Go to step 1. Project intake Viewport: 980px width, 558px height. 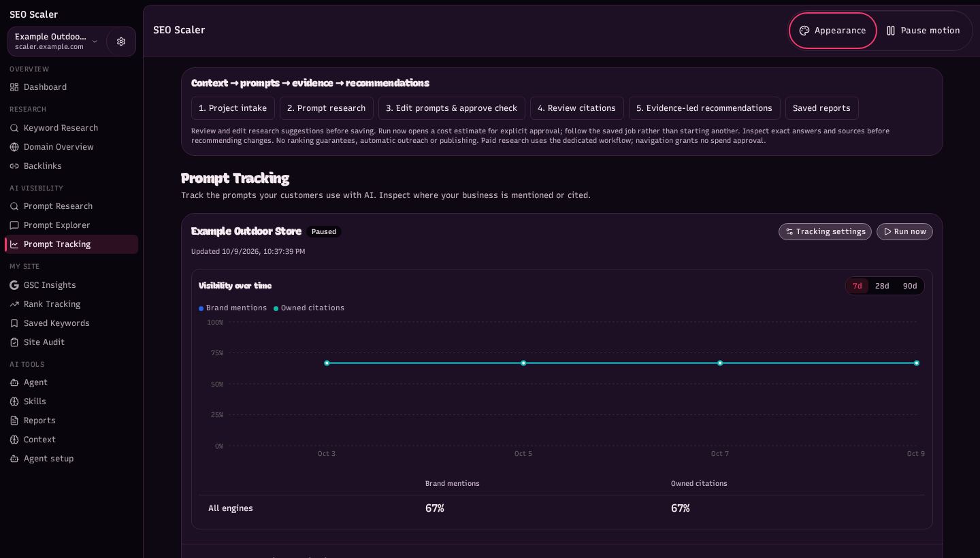click(233, 108)
